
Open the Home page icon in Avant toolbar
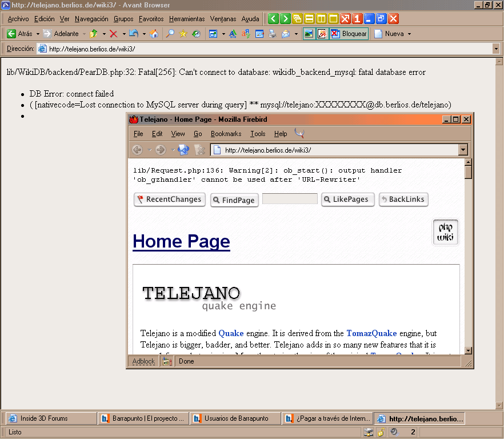154,34
